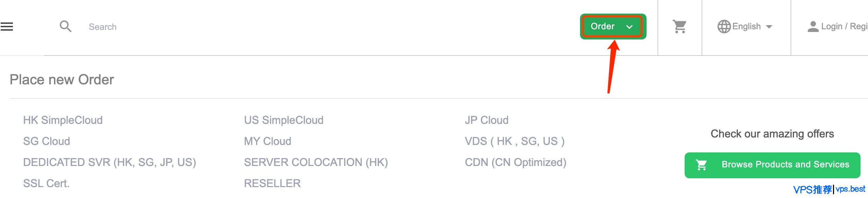This screenshot has height=198, width=868.
Task: Open JP Cloud ordering page
Action: coord(487,120)
